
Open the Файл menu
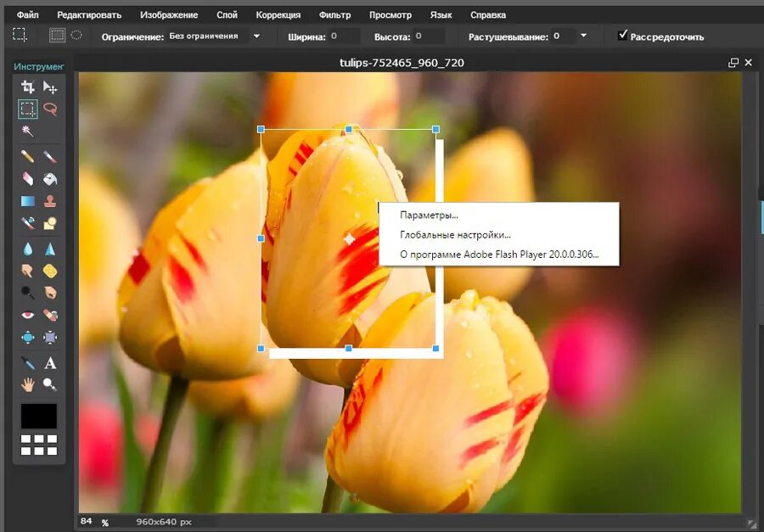[x=28, y=14]
